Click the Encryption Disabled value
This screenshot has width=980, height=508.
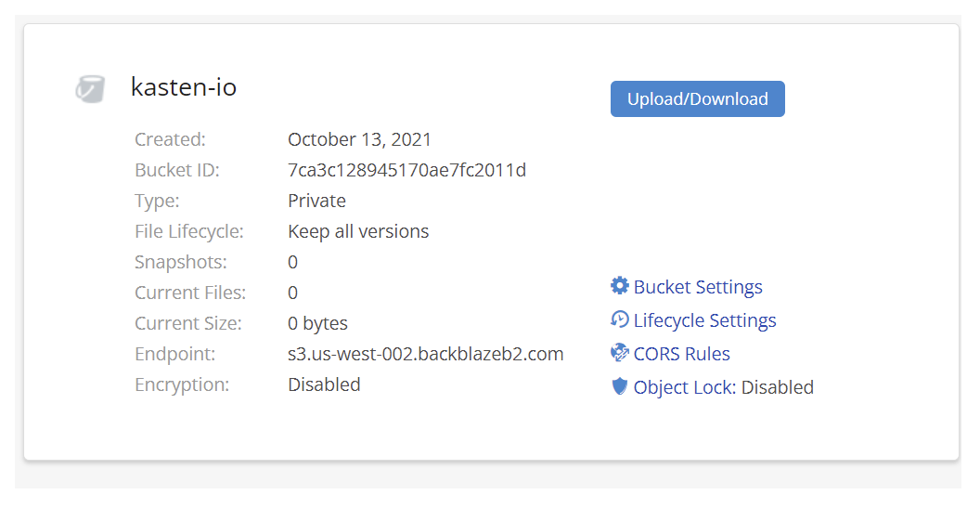click(x=324, y=384)
